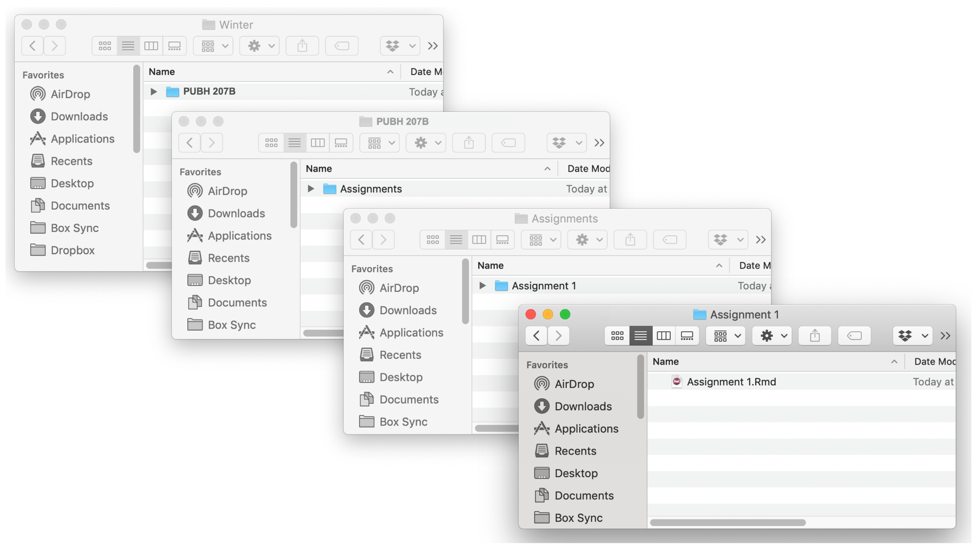Select list view in Assignment 1 window

point(641,336)
